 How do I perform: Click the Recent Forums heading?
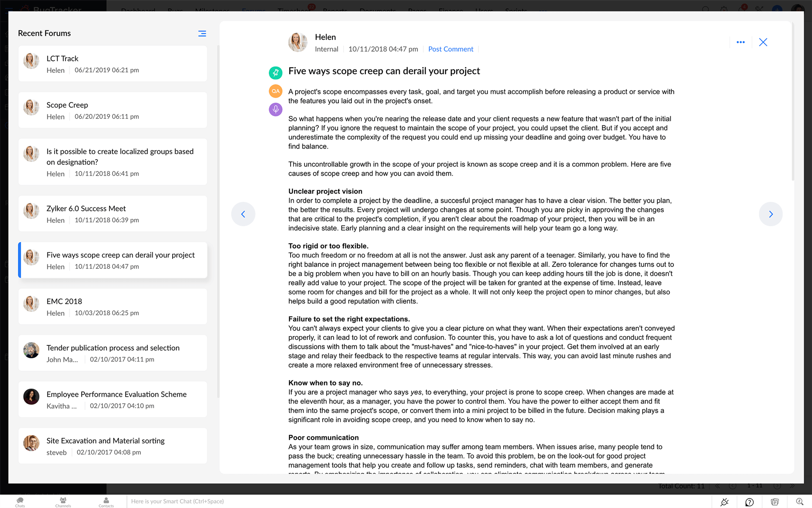point(44,33)
